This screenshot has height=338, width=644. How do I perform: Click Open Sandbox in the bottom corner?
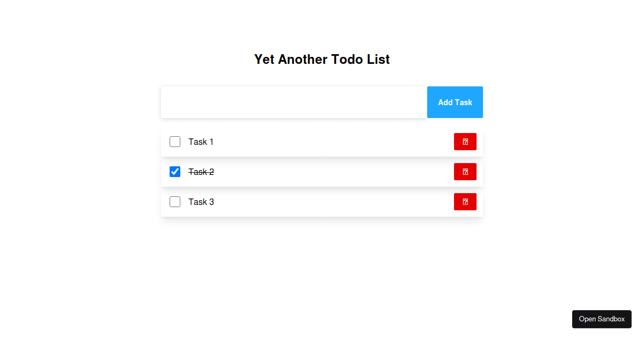[602, 319]
